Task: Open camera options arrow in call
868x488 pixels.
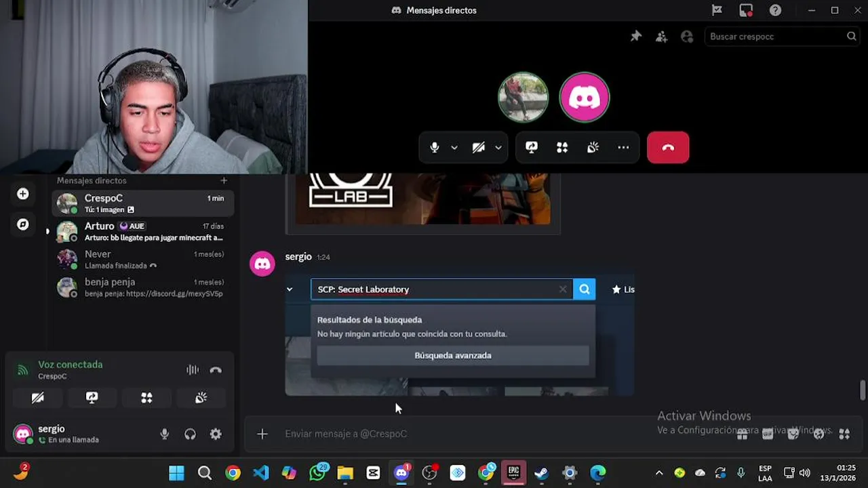Action: (498, 148)
